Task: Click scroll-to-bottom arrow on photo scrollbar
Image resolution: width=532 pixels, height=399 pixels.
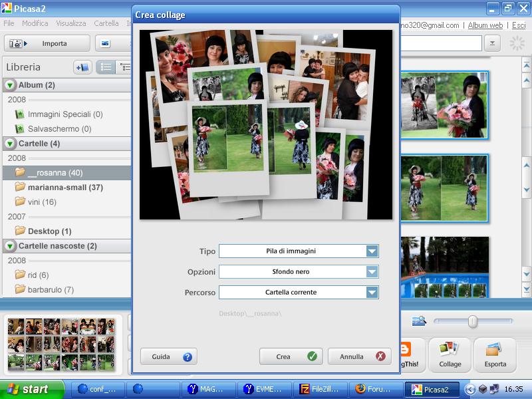Action: (527, 289)
